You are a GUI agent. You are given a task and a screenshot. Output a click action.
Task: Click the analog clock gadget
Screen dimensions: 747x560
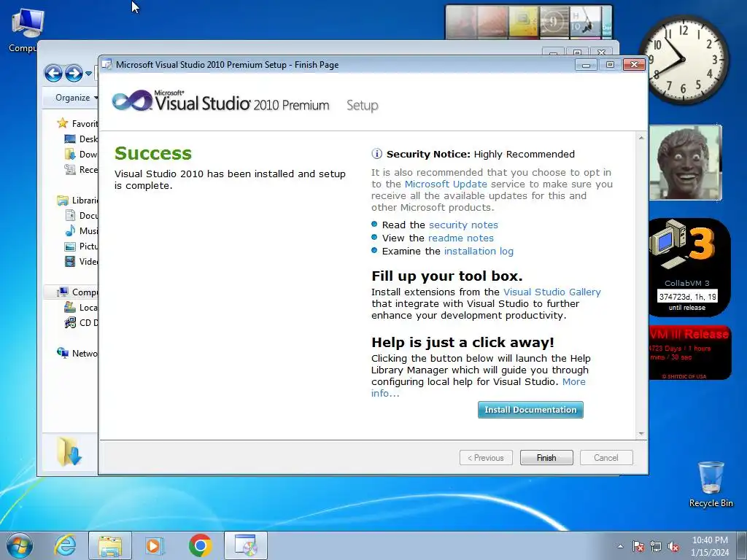(x=683, y=60)
